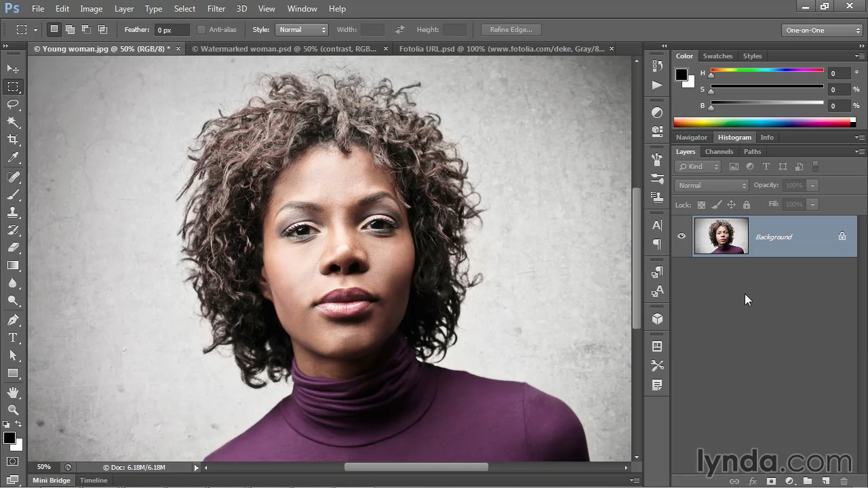The height and width of the screenshot is (488, 868).
Task: Switch to the Channels tab
Action: pyautogui.click(x=719, y=152)
